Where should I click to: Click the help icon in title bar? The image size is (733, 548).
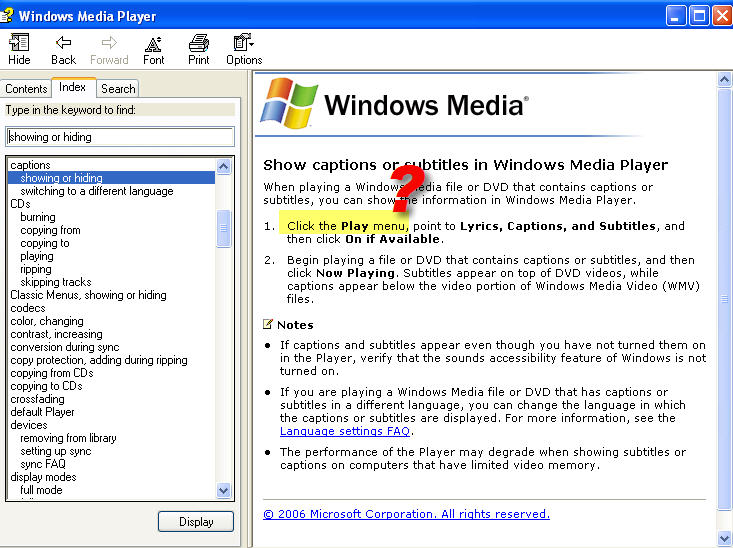coord(9,15)
